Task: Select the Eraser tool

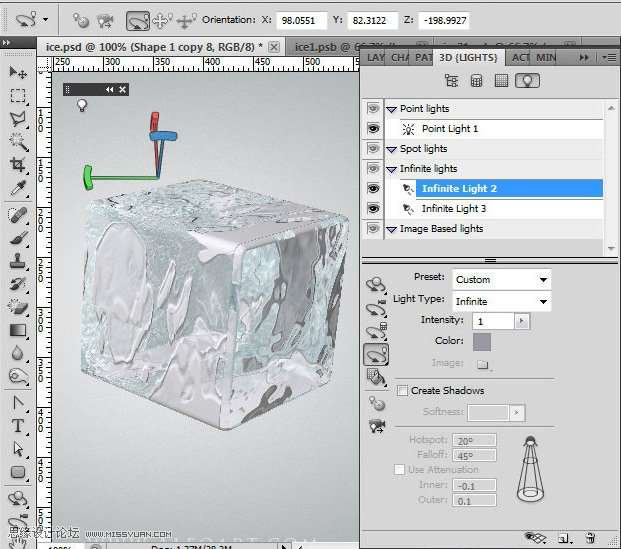Action: [18, 307]
